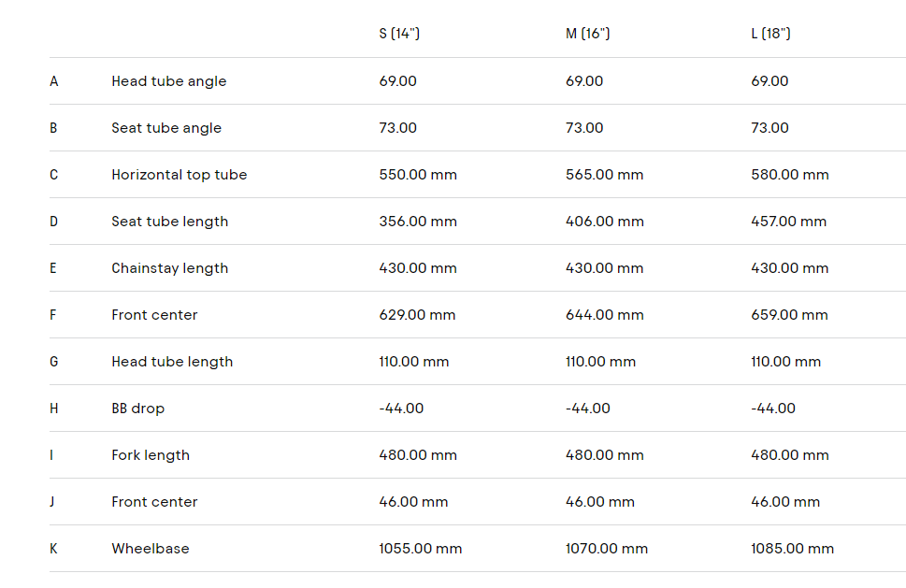Click the 457.00 mm seat tube value

(788, 222)
